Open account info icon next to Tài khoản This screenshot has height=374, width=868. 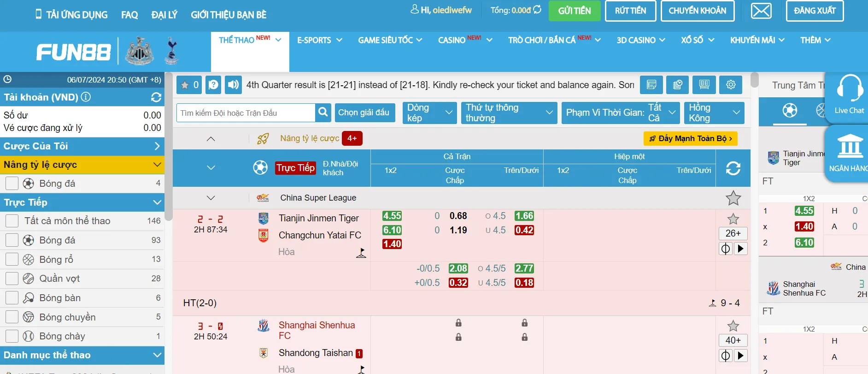coord(86,97)
